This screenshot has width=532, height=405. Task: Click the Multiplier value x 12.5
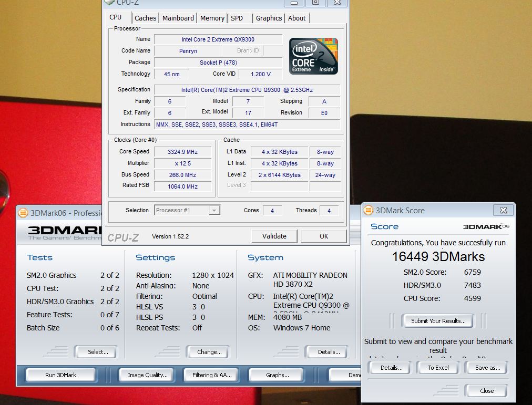(x=182, y=163)
